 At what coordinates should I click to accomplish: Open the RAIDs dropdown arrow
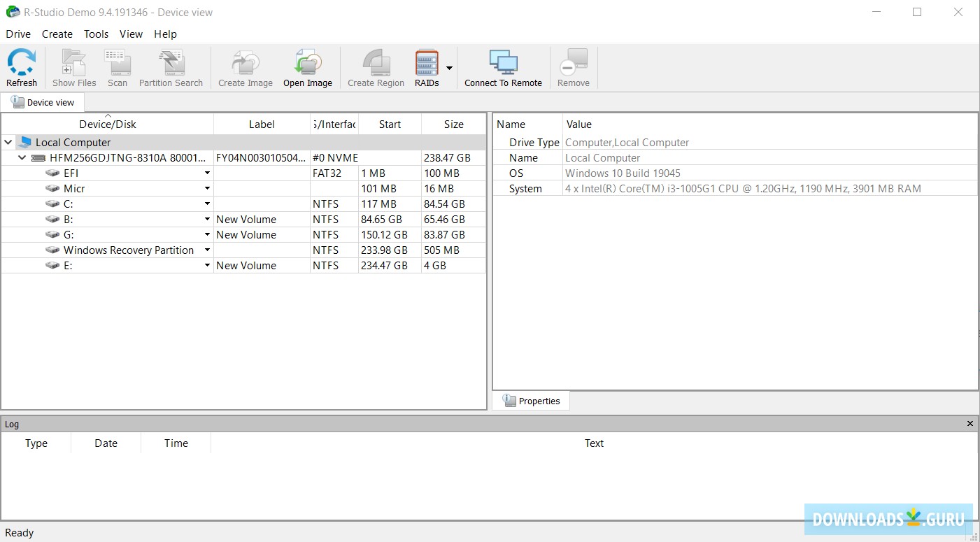(449, 69)
